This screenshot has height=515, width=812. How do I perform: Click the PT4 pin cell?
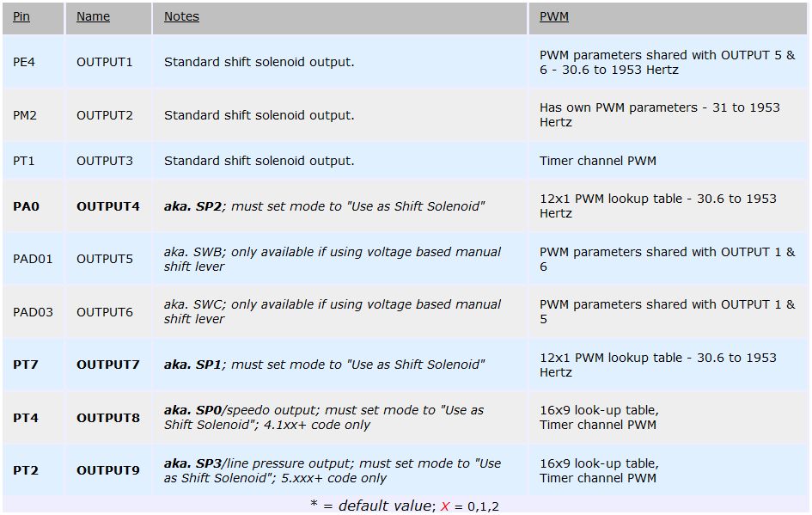tap(26, 418)
